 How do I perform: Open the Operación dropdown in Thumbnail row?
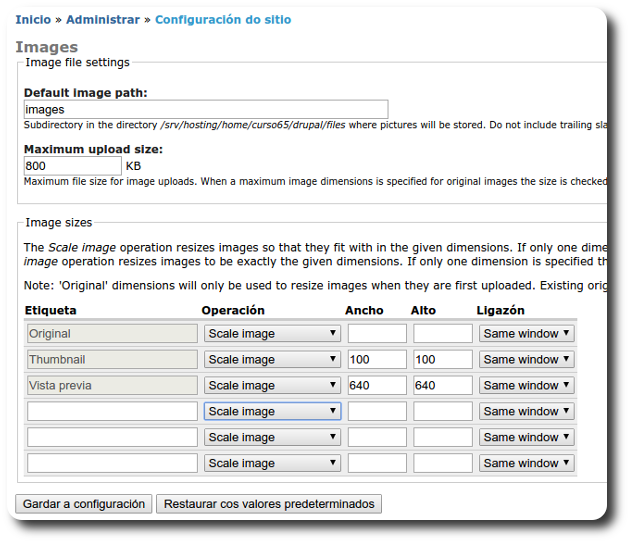coord(272,359)
